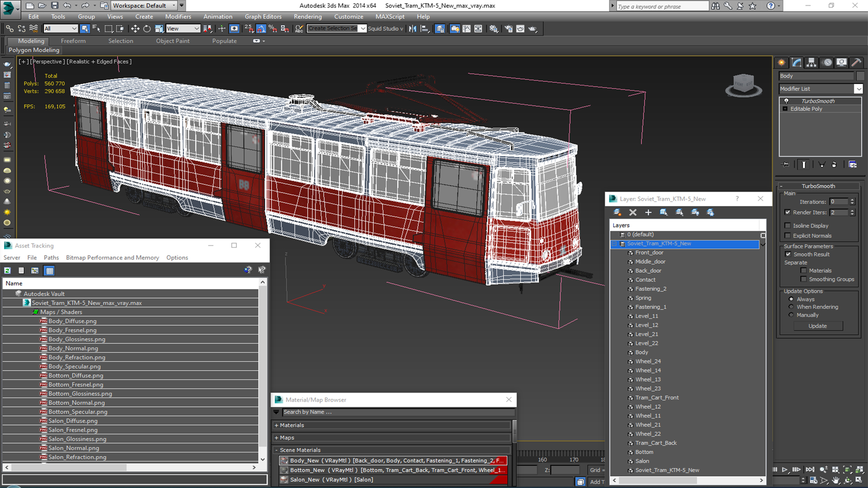Switch to the Object Paint ribbon tab
Viewport: 868px width, 488px height.
pyautogui.click(x=173, y=41)
